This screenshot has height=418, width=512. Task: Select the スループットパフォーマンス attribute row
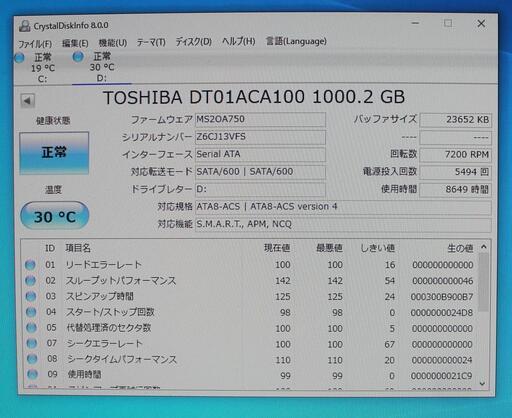(x=250, y=281)
